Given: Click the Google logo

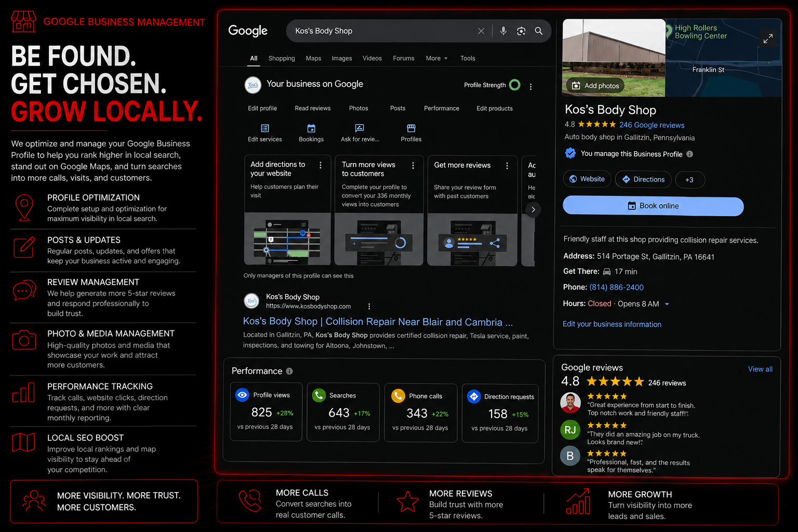Looking at the screenshot, I should tap(248, 31).
